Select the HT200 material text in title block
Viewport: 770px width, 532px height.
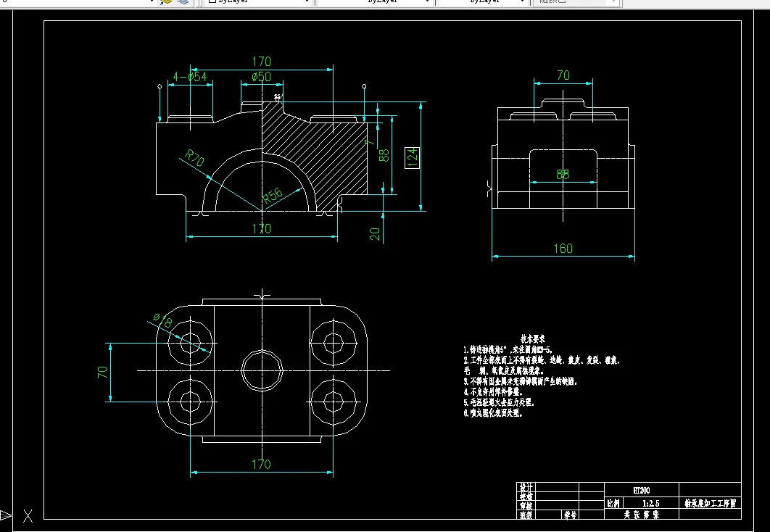coord(642,490)
